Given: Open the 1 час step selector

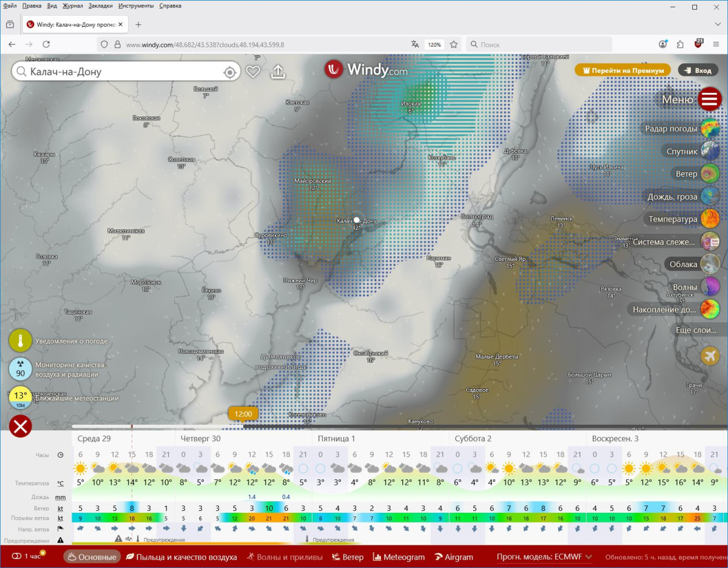Looking at the screenshot, I should tap(28, 556).
